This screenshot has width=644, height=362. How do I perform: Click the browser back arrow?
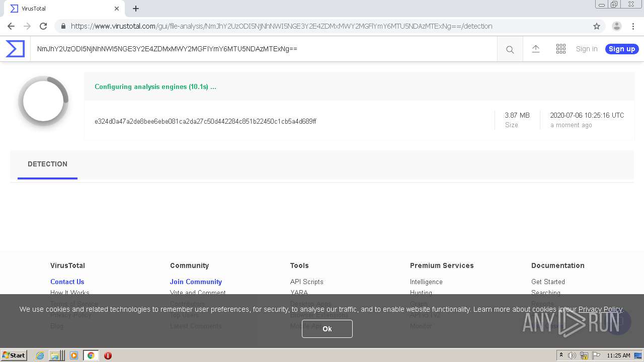coord(11,26)
